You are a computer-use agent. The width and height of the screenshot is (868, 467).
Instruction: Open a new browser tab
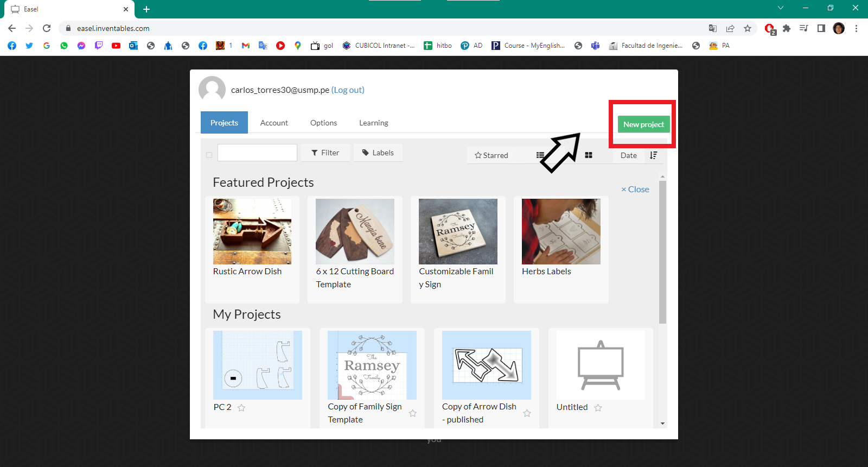click(146, 9)
